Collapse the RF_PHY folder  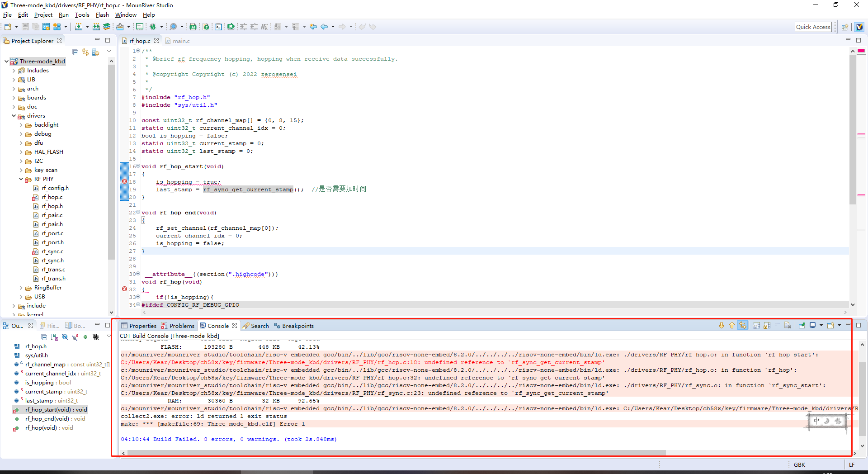[x=21, y=179]
